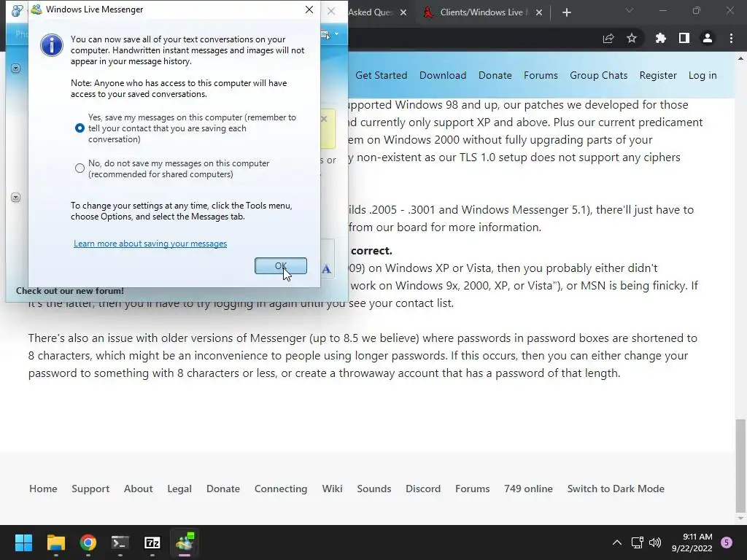Open 'Learn more about saving your messages' link
Viewport: 747px width, 560px height.
pyautogui.click(x=150, y=244)
